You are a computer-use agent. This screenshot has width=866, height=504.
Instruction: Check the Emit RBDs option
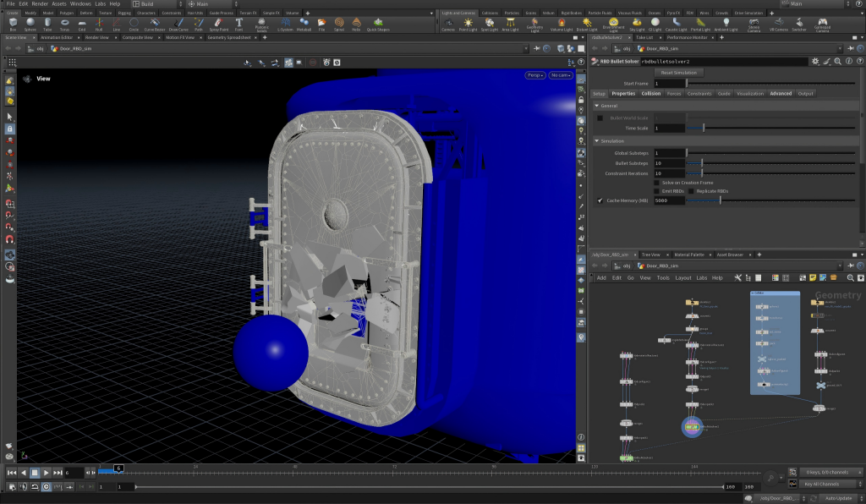(x=656, y=191)
